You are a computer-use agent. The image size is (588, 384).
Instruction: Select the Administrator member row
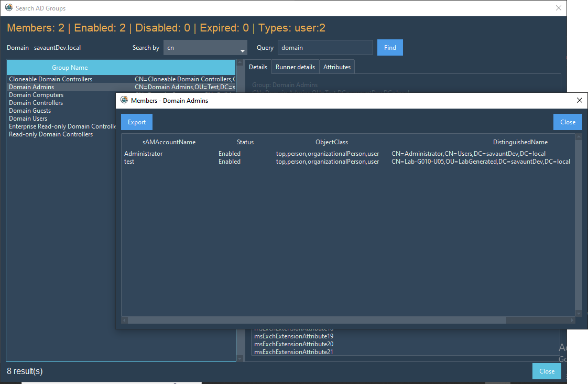point(144,153)
